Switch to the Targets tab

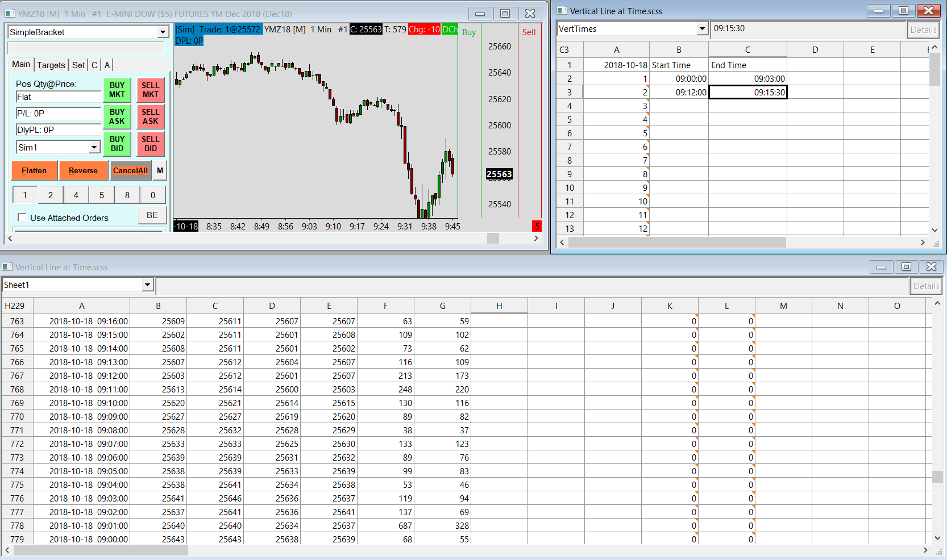pos(51,65)
